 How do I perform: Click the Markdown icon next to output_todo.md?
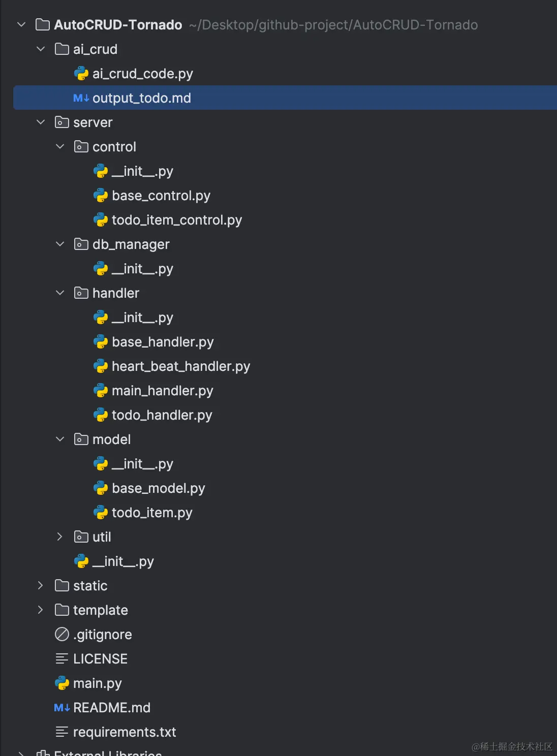[81, 98]
